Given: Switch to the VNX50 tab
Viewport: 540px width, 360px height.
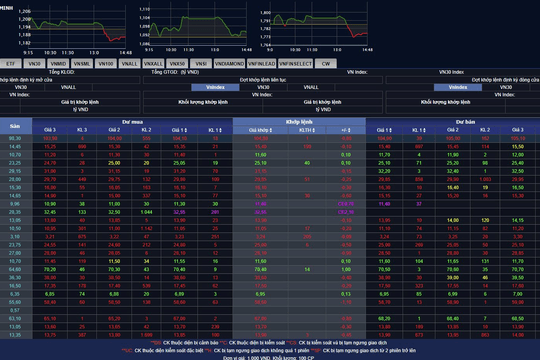Looking at the screenshot, I should point(177,64).
